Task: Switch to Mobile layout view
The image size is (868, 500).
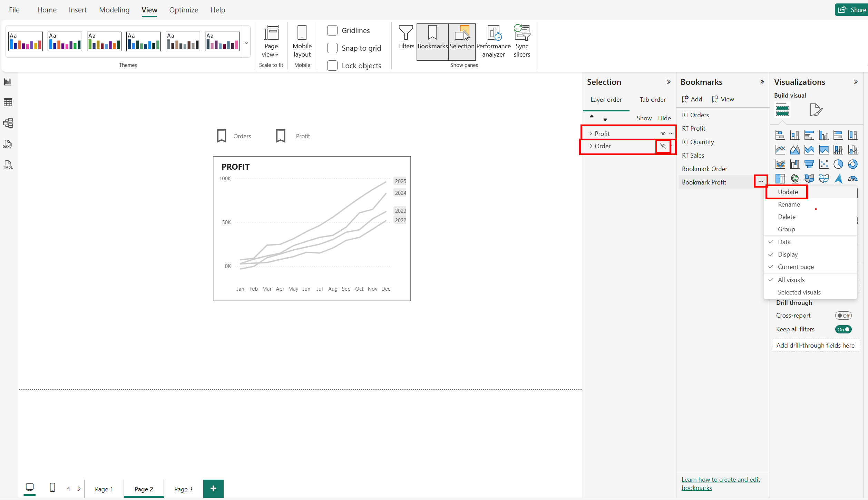Action: (302, 41)
